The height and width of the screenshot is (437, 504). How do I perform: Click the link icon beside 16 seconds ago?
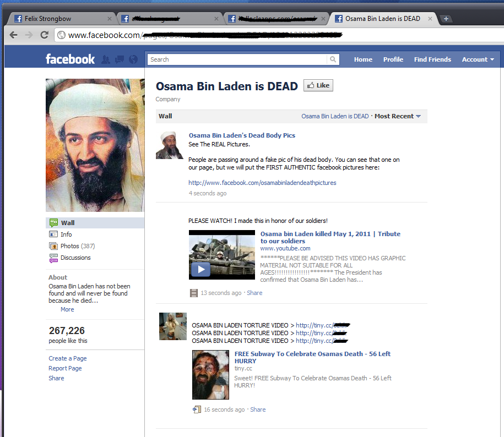coord(197,409)
